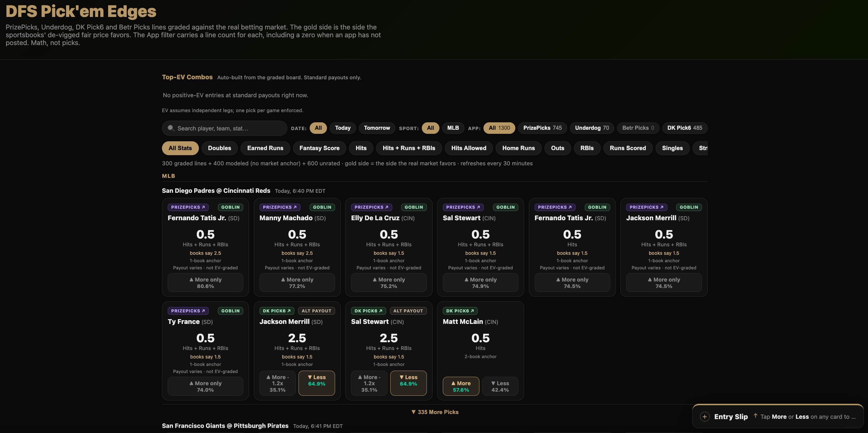Pick More 57.6% on Matt McLain
The height and width of the screenshot is (433, 868).
(x=461, y=386)
